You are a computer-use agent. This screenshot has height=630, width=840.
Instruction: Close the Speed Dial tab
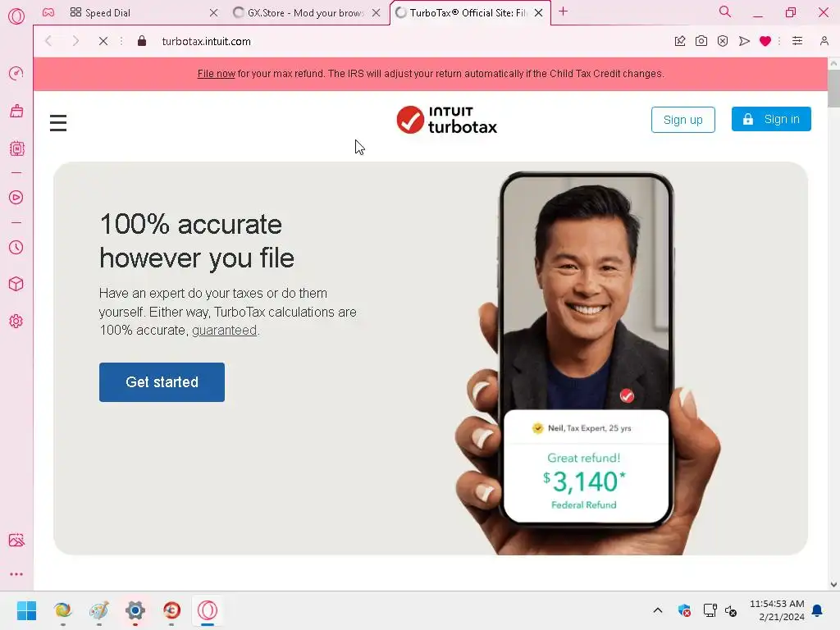(x=213, y=13)
